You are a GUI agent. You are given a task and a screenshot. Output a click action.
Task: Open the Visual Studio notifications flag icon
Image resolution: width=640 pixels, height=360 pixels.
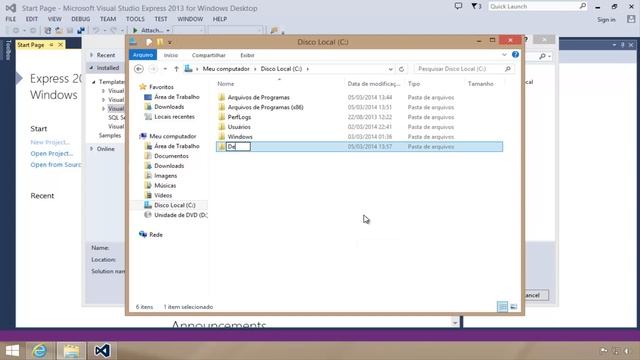click(x=476, y=6)
